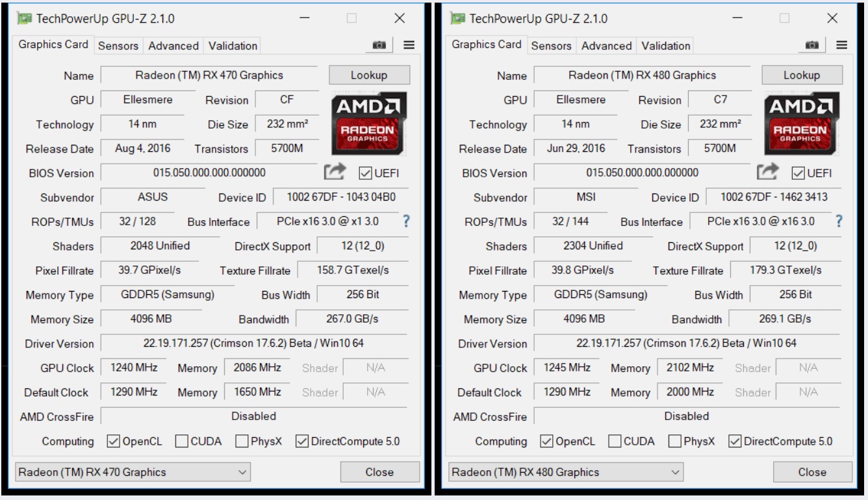Toggle CUDA checkbox in RX 480 window
The image size is (868, 500).
[x=615, y=442]
